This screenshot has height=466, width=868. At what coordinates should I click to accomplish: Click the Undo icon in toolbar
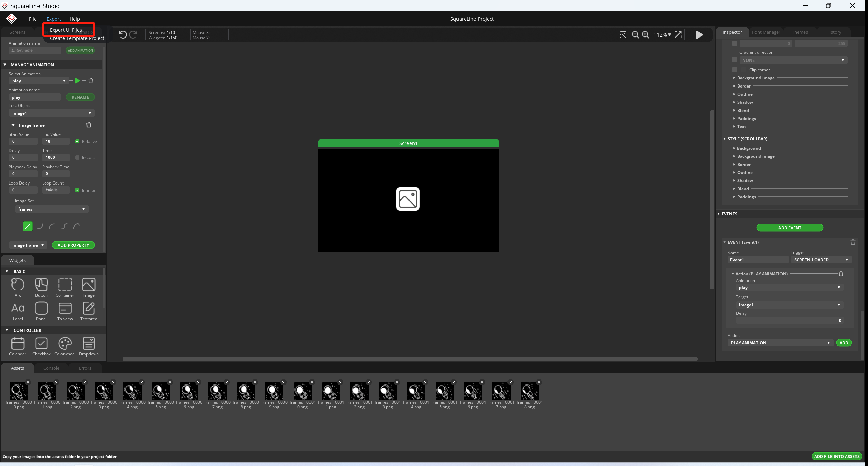click(x=122, y=34)
